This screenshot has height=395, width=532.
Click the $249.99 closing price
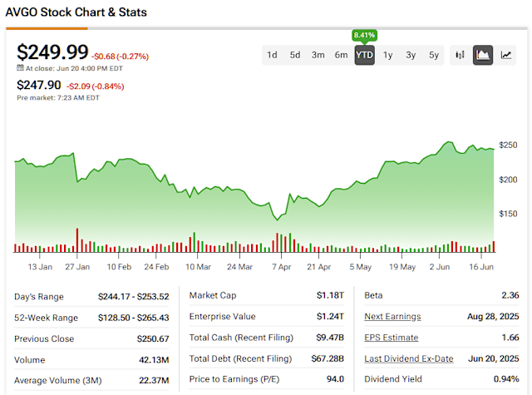[52, 52]
